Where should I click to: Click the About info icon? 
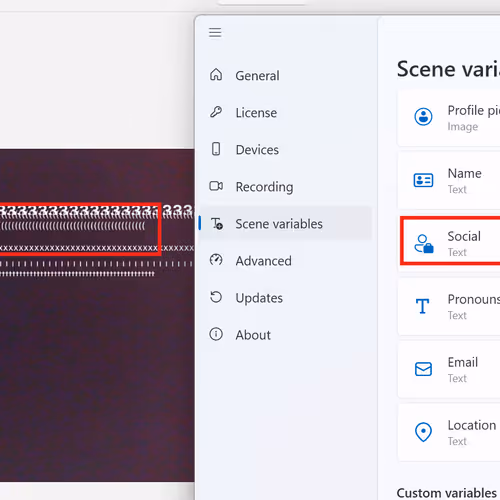coord(216,334)
